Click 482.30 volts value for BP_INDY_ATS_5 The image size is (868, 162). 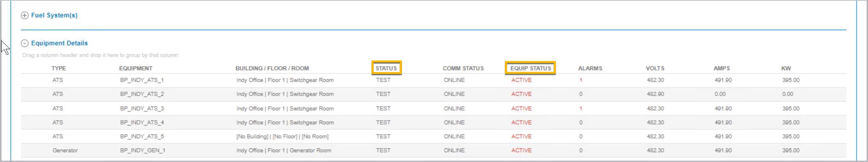655,136
